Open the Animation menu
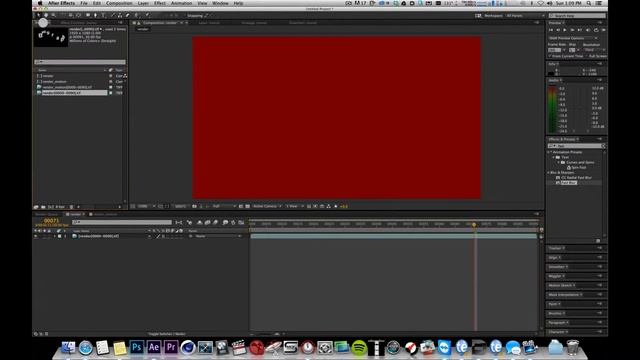The image size is (640, 360). coord(182,3)
